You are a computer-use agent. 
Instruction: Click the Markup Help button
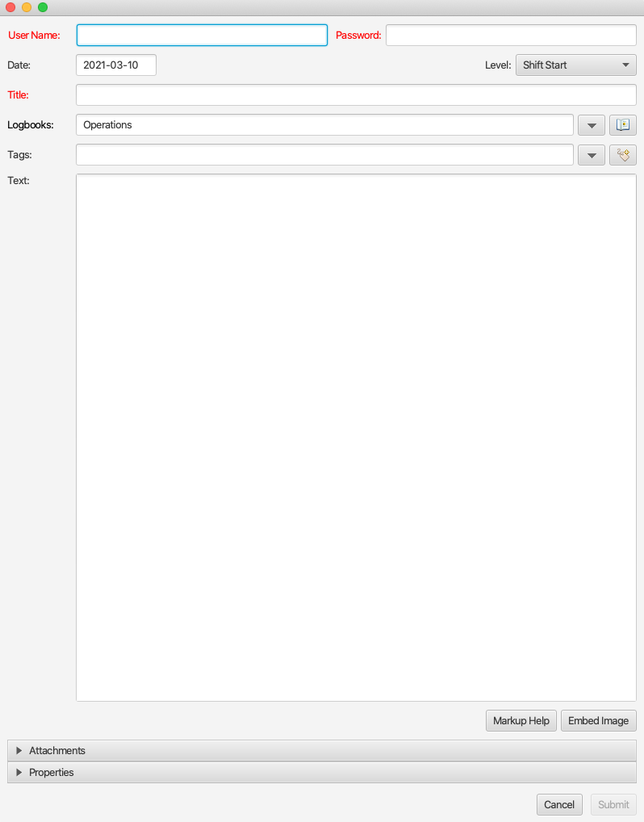(x=521, y=720)
